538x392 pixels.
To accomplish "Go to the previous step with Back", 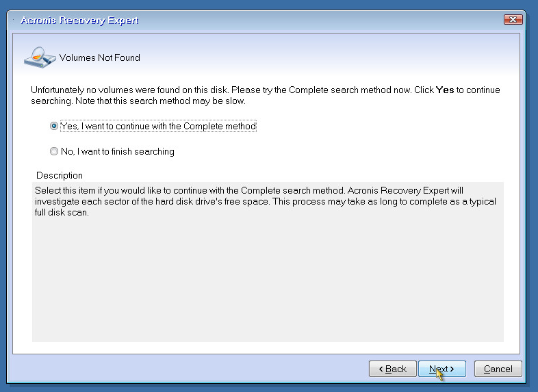I will point(392,369).
